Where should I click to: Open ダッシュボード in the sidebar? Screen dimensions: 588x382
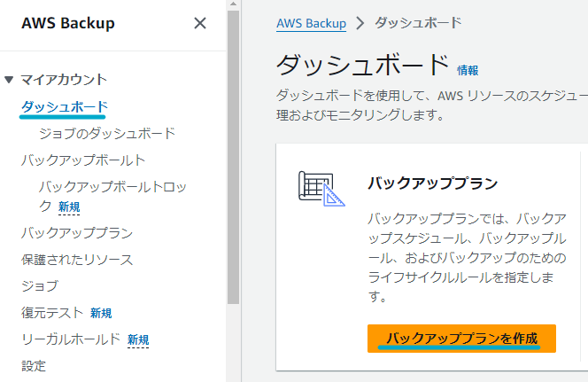[x=65, y=106]
